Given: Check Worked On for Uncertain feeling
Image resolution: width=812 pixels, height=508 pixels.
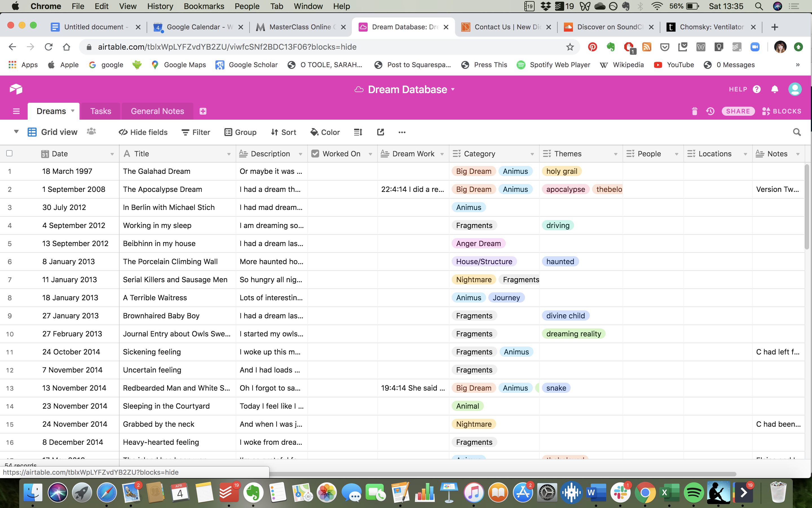Looking at the screenshot, I should (x=342, y=370).
